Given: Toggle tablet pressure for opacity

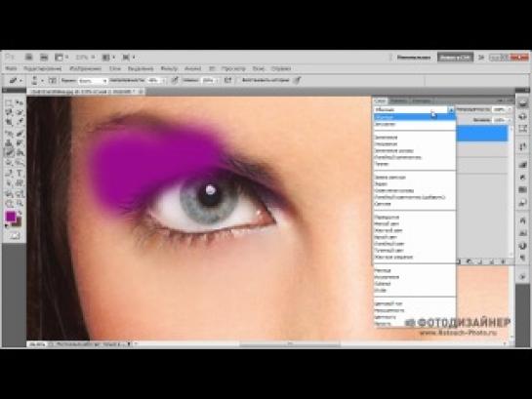Looking at the screenshot, I should point(175,80).
